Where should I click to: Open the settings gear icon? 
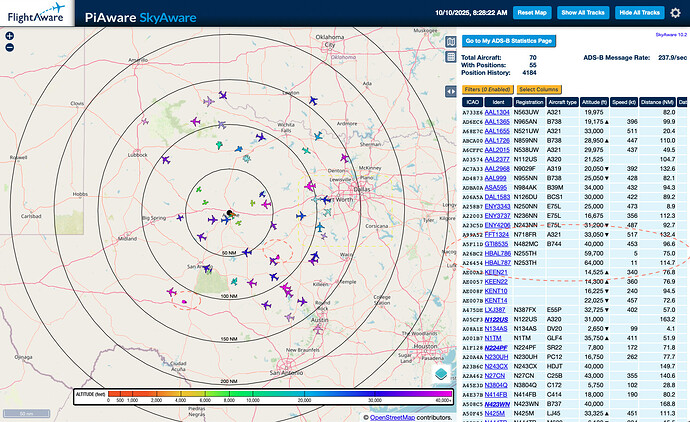[674, 13]
